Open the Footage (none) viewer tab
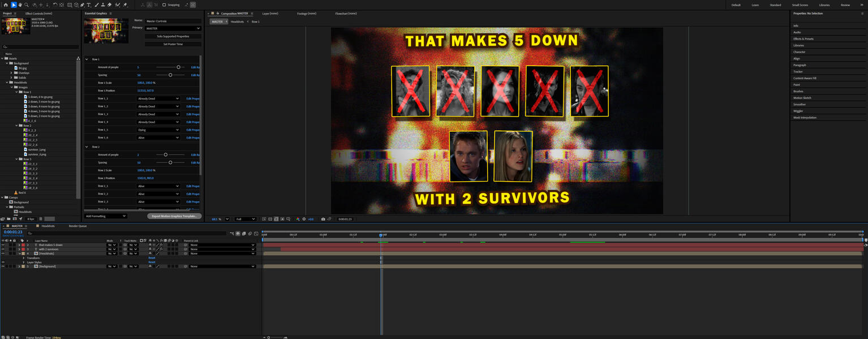The width and height of the screenshot is (868, 339). click(x=307, y=14)
